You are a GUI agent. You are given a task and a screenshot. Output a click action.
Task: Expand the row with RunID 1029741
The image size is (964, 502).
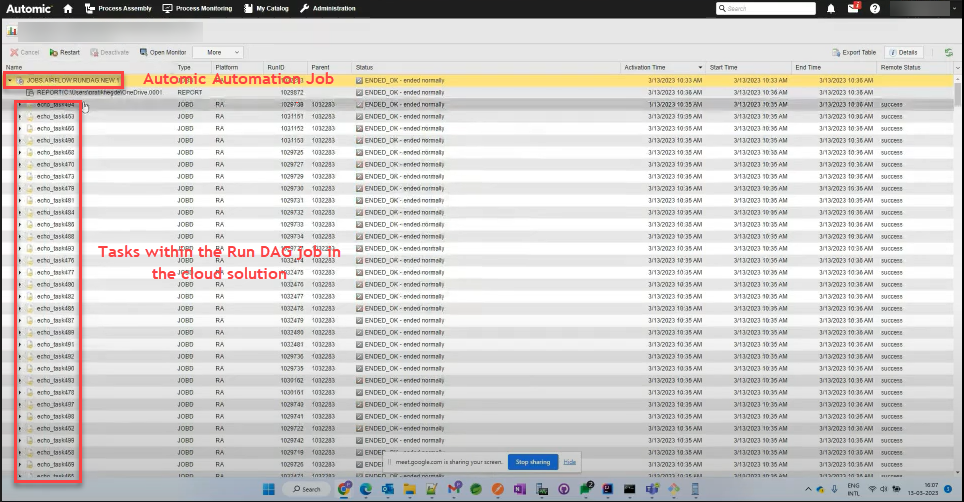tap(20, 417)
